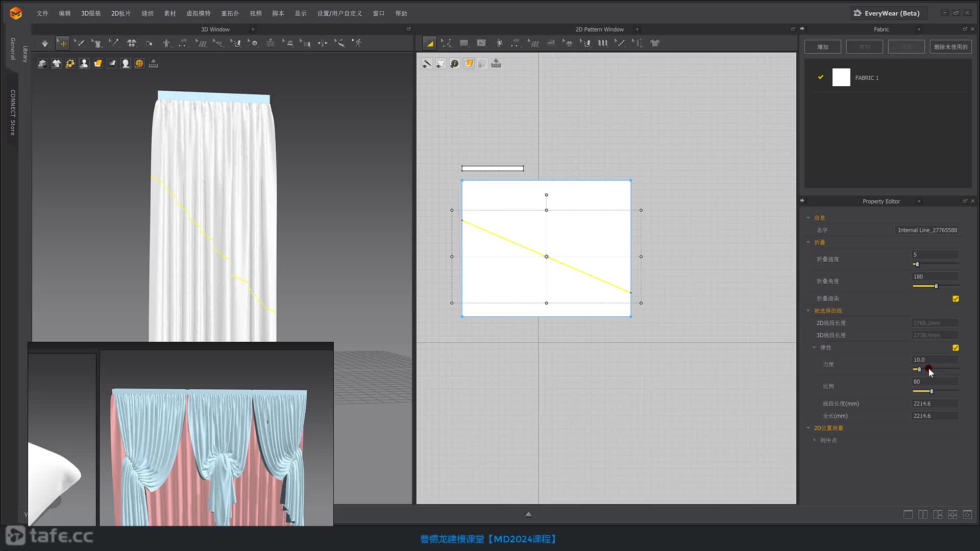Screen dimensions: 980x551
Task: Click the 力度 value field showing 10.0
Action: (935, 360)
